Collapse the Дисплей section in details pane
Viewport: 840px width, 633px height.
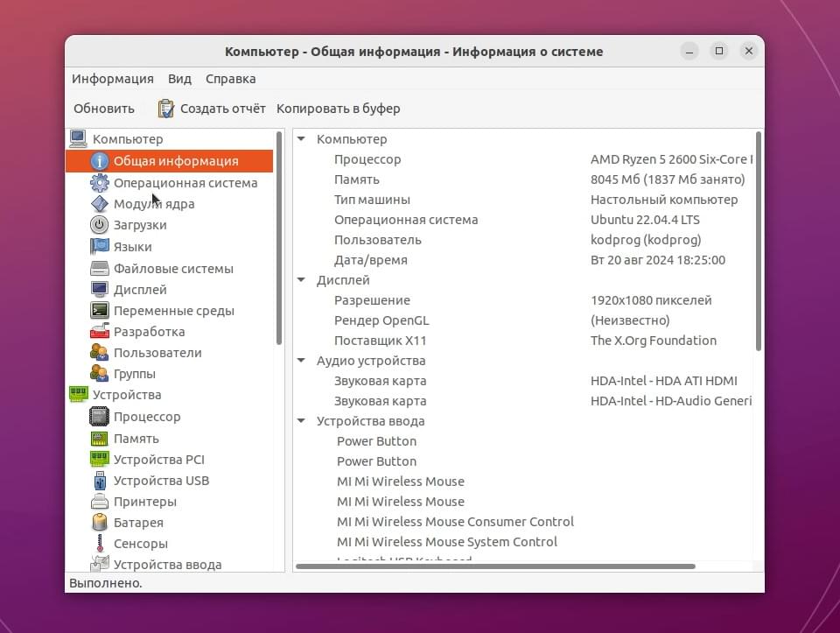[302, 280]
